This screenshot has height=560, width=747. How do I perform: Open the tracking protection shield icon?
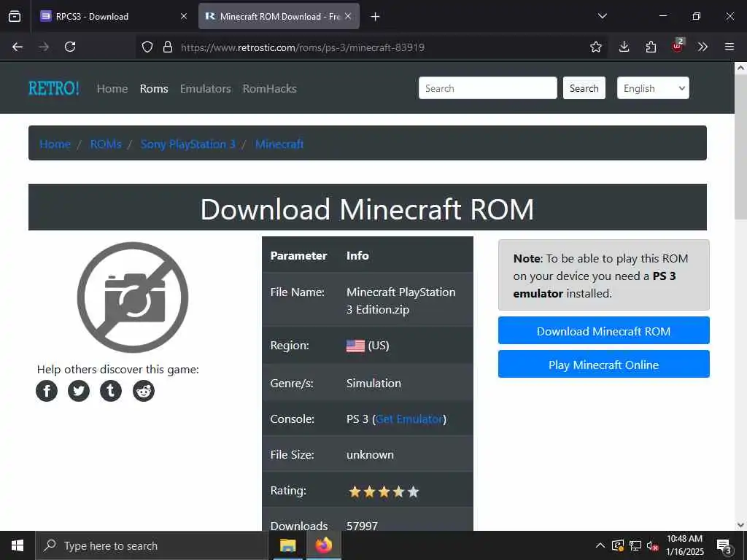point(147,47)
